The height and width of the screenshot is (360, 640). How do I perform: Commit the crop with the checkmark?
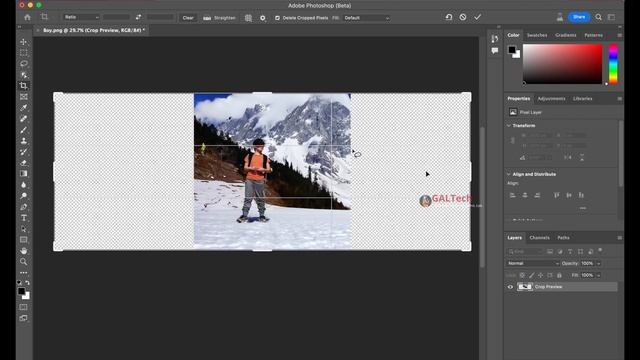[478, 17]
